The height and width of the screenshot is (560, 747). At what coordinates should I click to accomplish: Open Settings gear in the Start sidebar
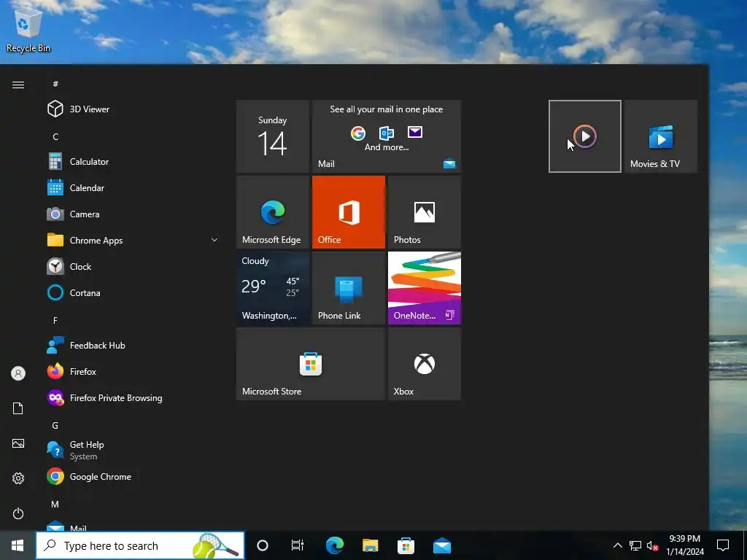(18, 478)
